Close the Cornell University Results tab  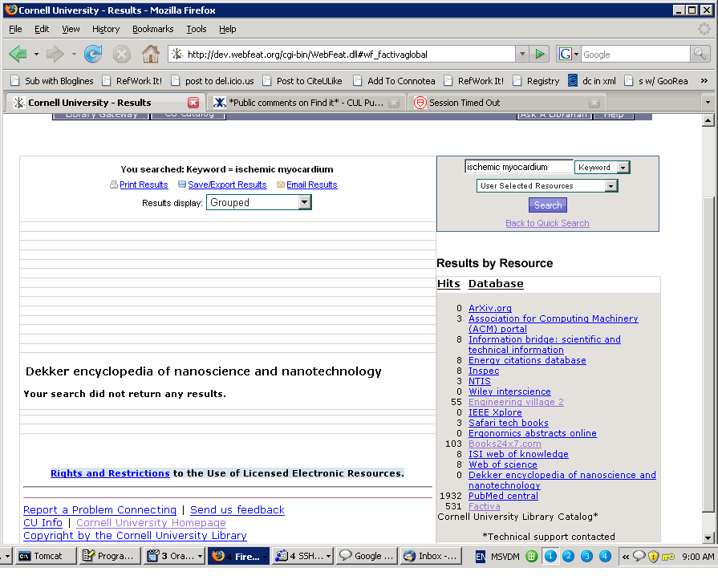pos(193,103)
